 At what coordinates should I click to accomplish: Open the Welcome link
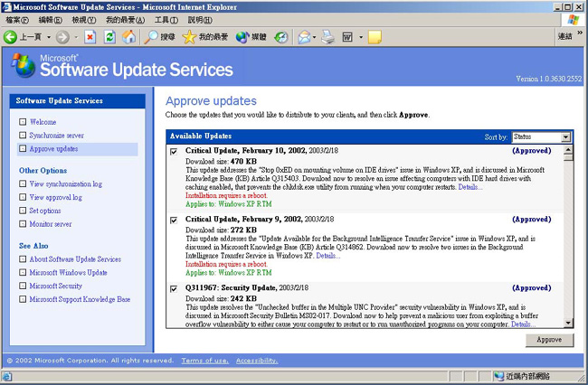coord(43,122)
